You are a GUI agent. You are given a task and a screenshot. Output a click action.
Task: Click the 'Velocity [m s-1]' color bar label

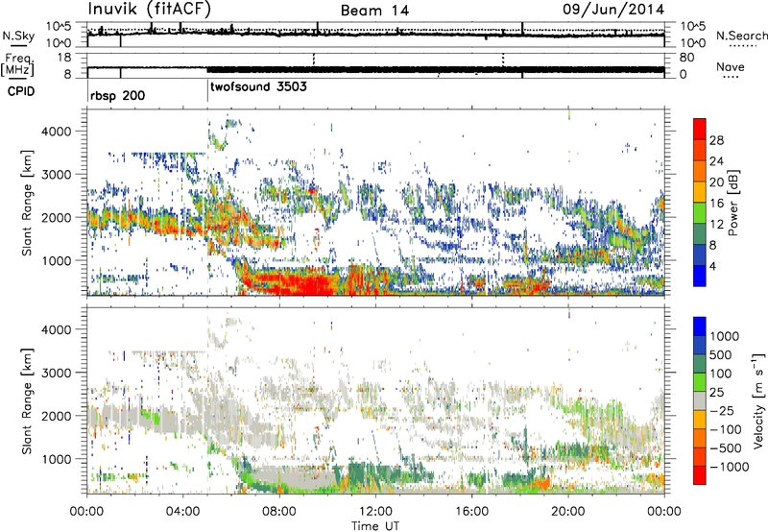pos(758,400)
